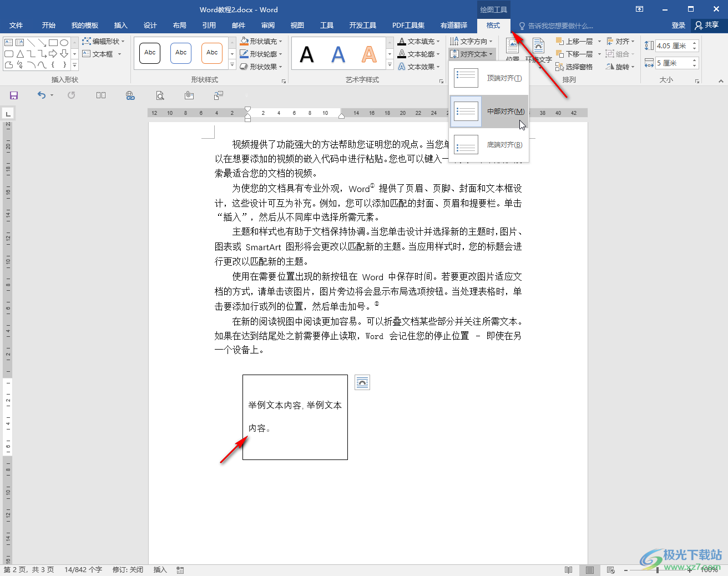Click 共享 (Share) button

pyautogui.click(x=706, y=26)
